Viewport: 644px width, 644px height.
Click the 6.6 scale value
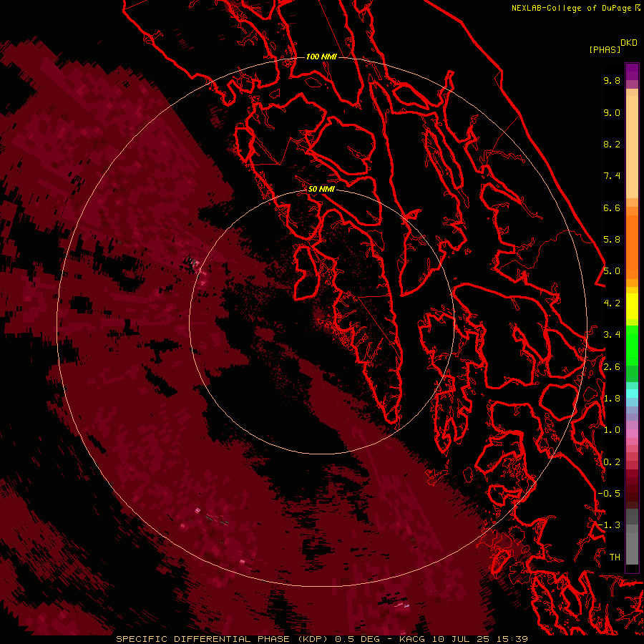pyautogui.click(x=612, y=208)
